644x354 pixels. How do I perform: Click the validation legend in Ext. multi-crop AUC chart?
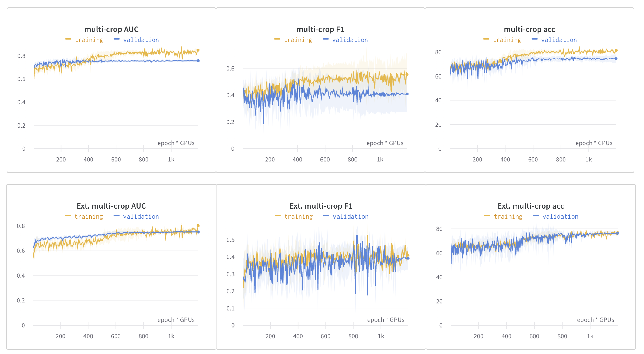136,216
